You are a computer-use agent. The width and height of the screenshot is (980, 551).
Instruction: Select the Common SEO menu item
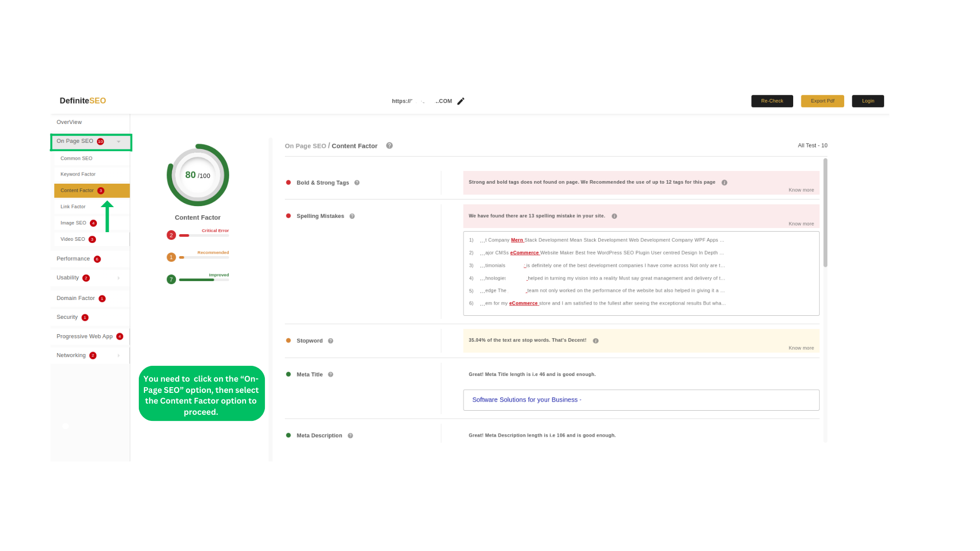(76, 158)
